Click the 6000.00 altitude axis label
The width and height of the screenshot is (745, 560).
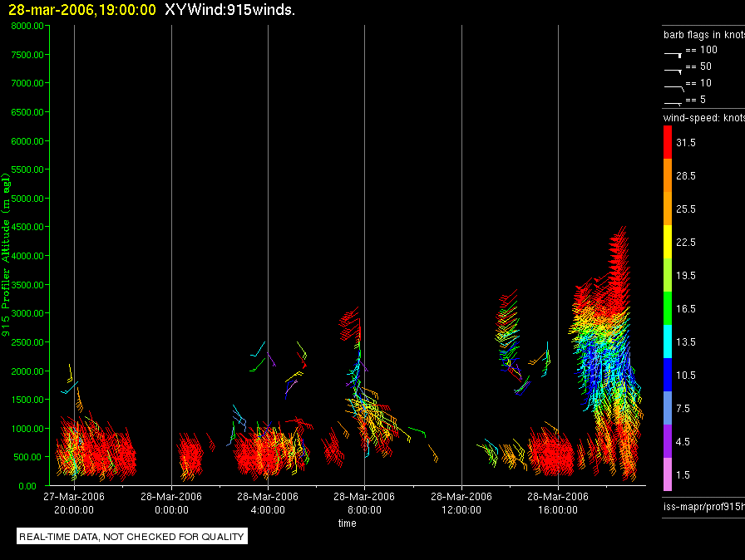27,141
